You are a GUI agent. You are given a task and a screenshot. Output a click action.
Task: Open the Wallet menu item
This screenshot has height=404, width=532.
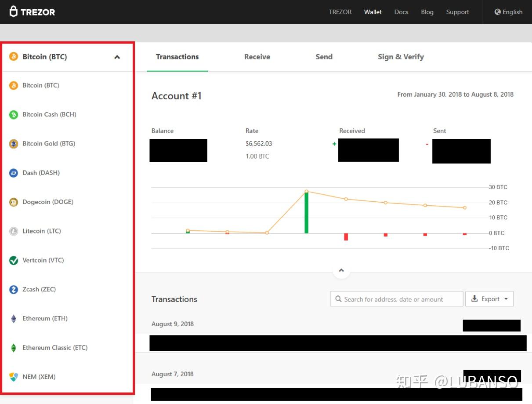coord(373,12)
